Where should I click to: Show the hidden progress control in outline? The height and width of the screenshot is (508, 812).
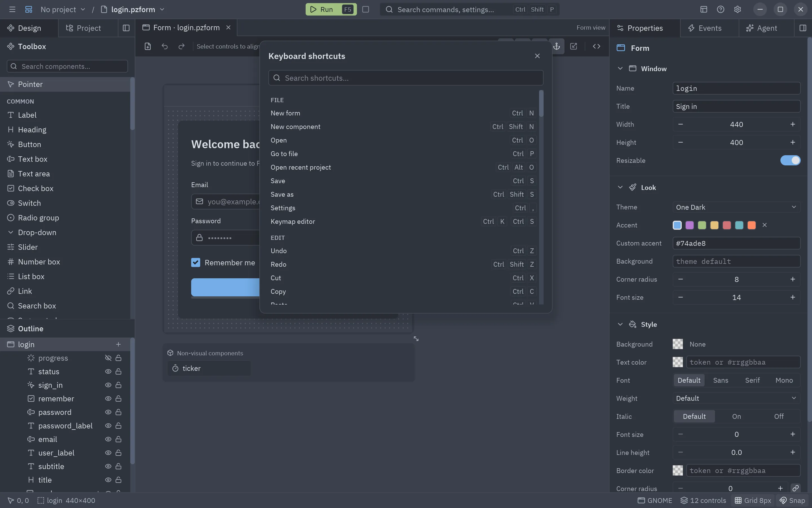tap(108, 358)
